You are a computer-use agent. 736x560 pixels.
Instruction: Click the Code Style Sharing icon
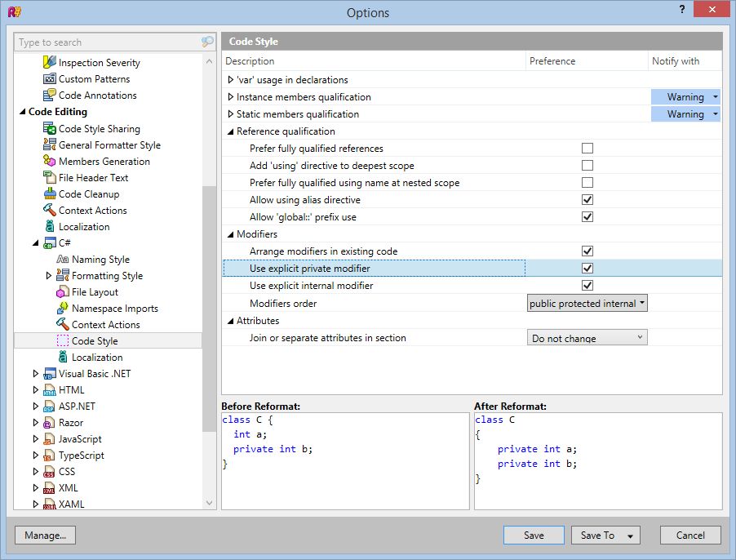tap(49, 129)
